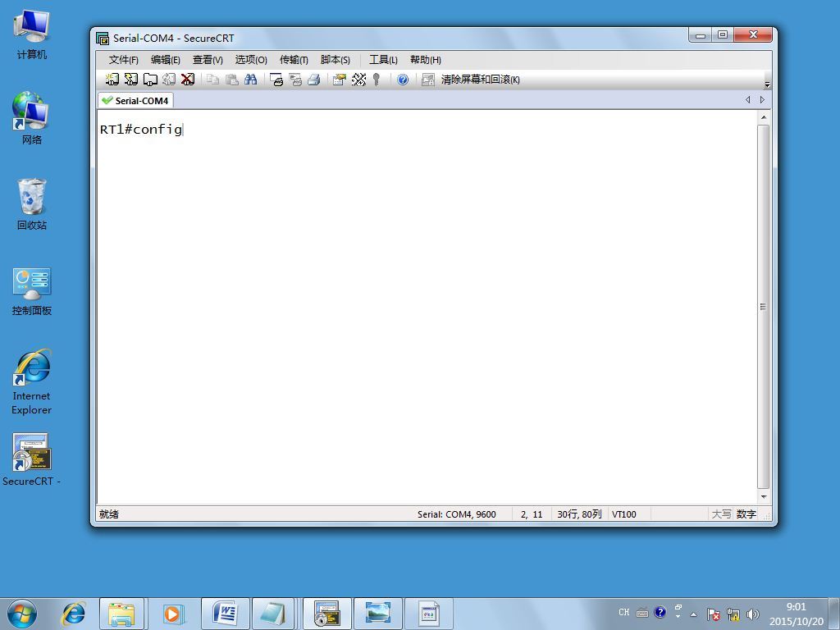Open the notepad icon on the taskbar
This screenshot has height=630, width=840.
click(274, 614)
